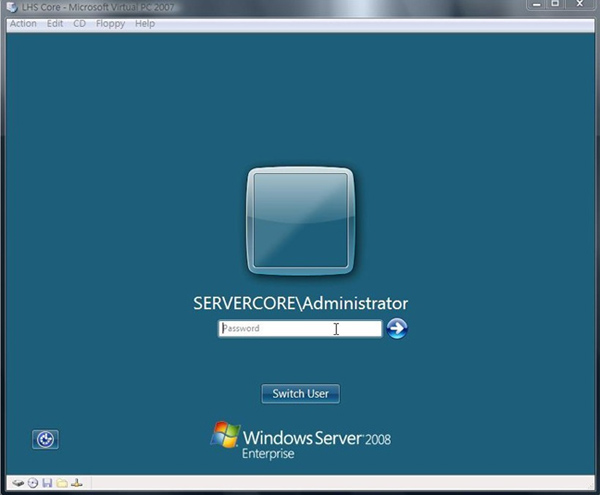
Task: Minimize the Virtual PC window
Action: [535, 6]
